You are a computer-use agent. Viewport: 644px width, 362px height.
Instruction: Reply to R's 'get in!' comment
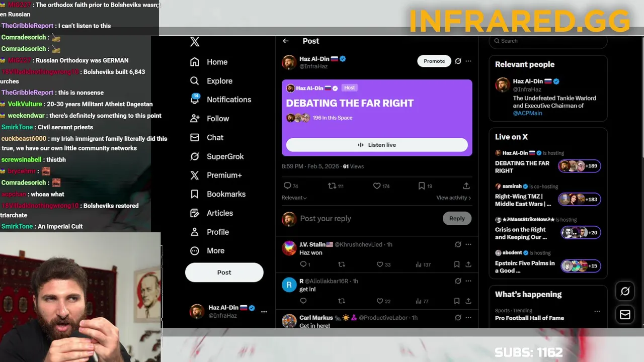303,301
